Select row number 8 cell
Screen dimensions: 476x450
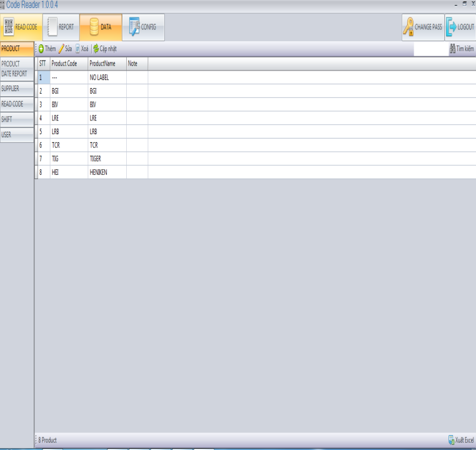(44, 172)
